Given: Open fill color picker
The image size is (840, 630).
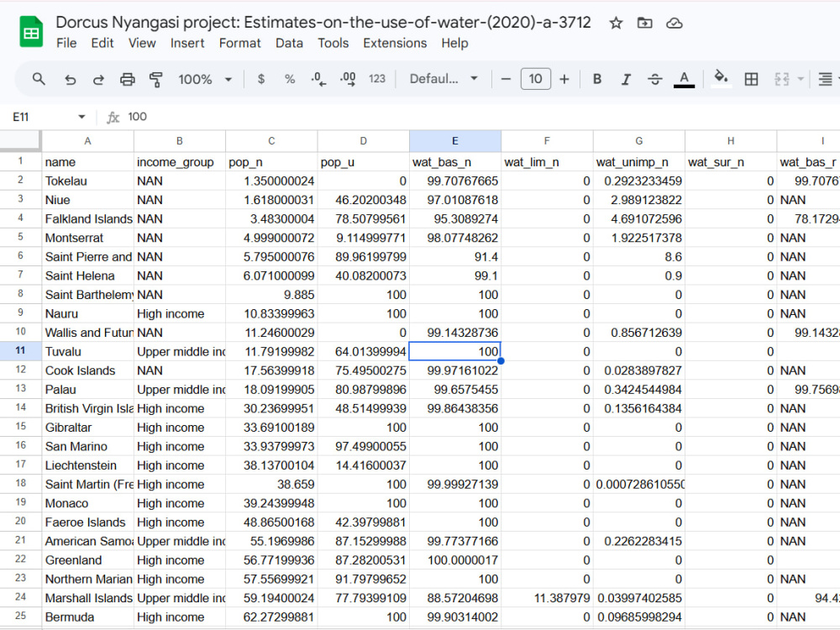Looking at the screenshot, I should point(721,79).
